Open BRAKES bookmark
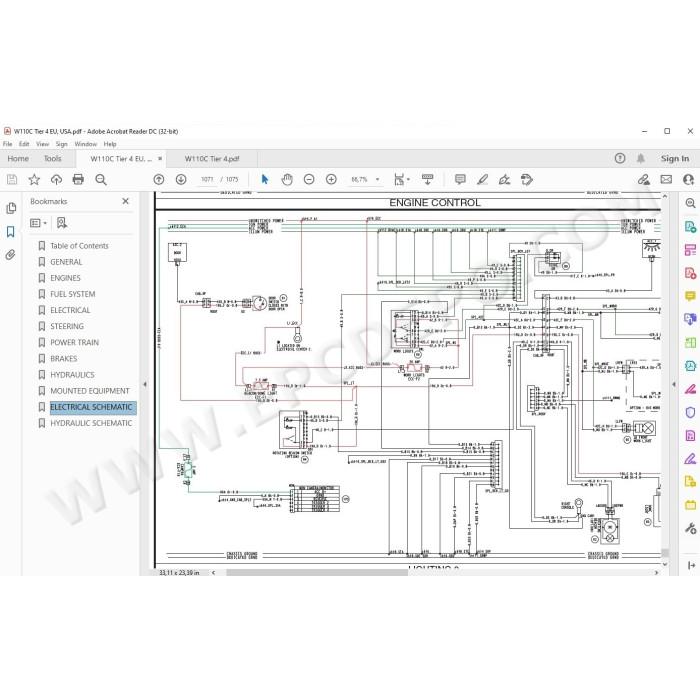This screenshot has width=700, height=700. pyautogui.click(x=64, y=358)
